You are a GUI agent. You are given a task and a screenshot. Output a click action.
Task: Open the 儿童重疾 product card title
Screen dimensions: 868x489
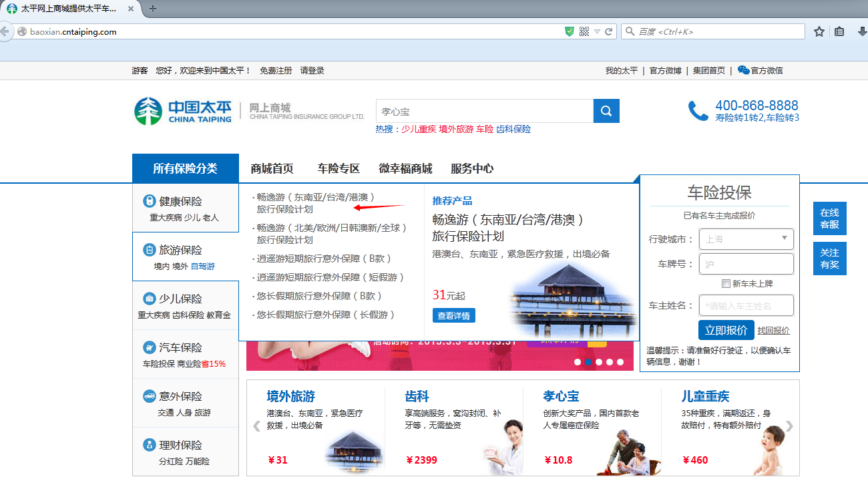tap(706, 396)
